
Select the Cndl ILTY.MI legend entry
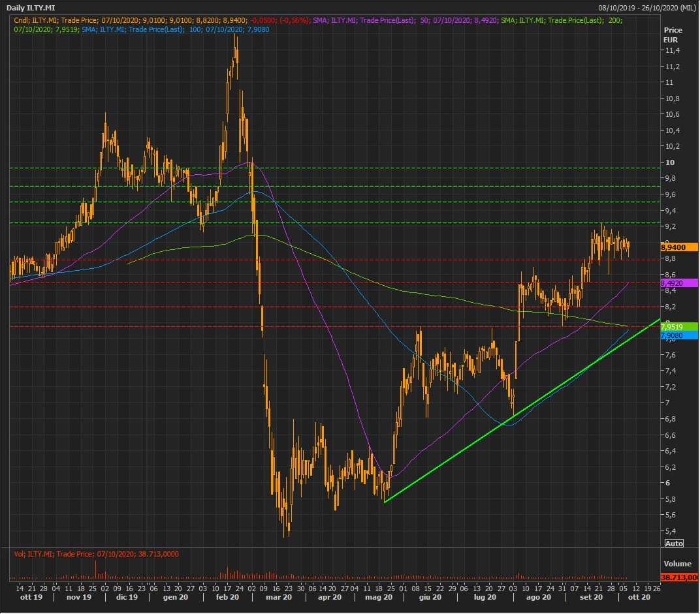tap(163, 20)
